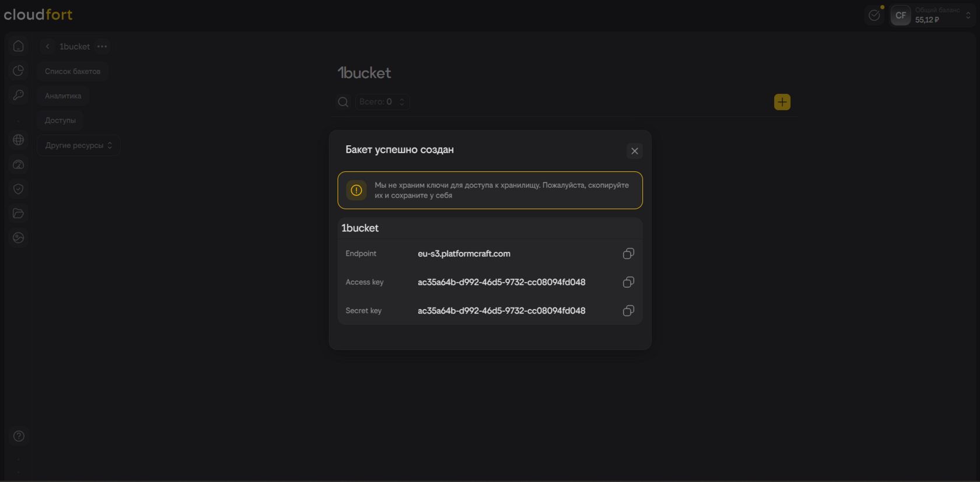Click the yellow plus add button
Image resolution: width=980 pixels, height=482 pixels.
pyautogui.click(x=782, y=102)
